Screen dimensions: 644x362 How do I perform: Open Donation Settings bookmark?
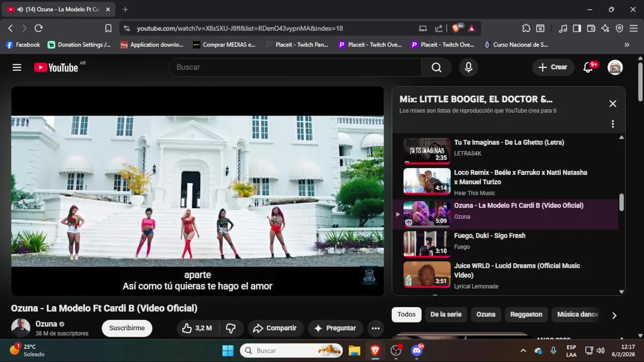79,45
